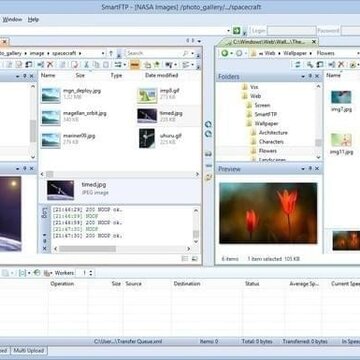360x360 pixels.
Task: Expand the Folders panel options arrow
Action: tap(303, 77)
